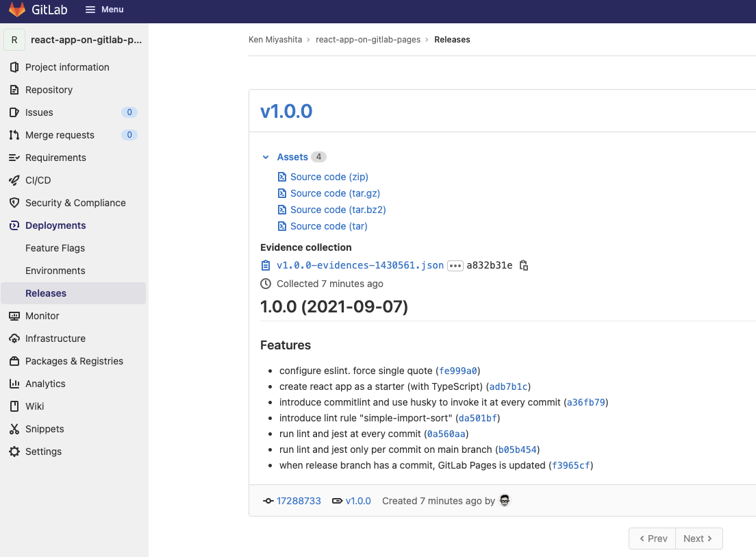Expand the evidence commit ellipsis
Viewport: 756px width, 557px height.
click(455, 265)
